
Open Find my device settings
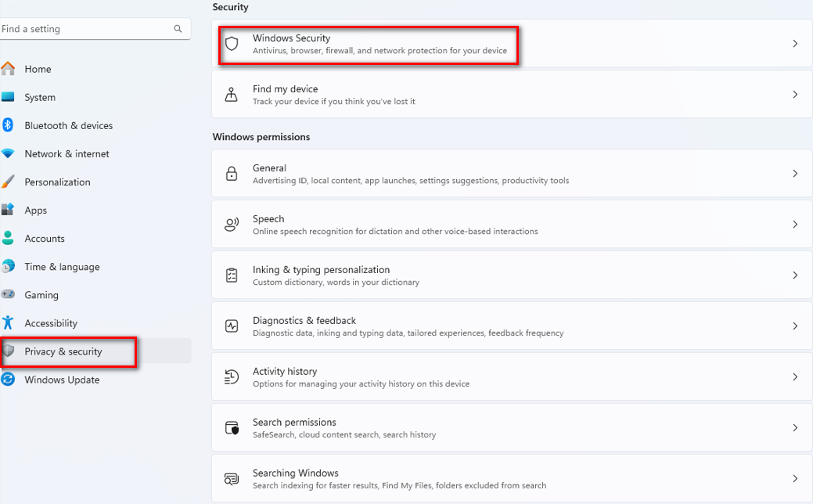coord(512,95)
